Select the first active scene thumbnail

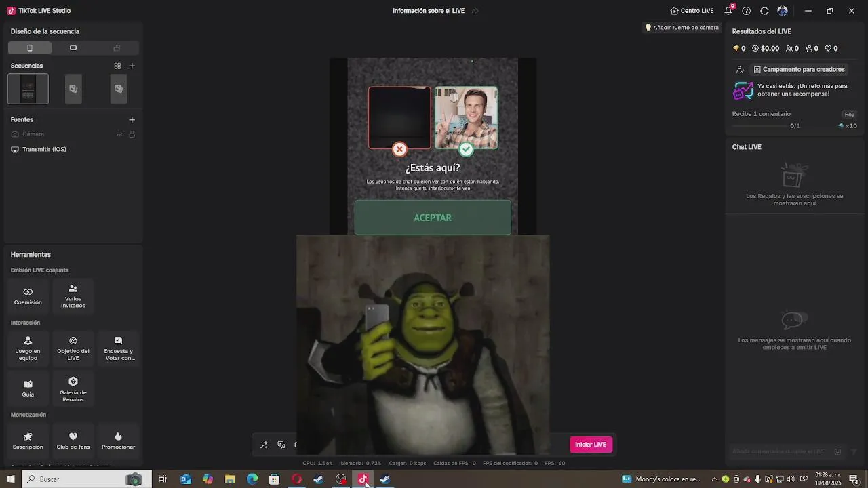click(x=28, y=89)
